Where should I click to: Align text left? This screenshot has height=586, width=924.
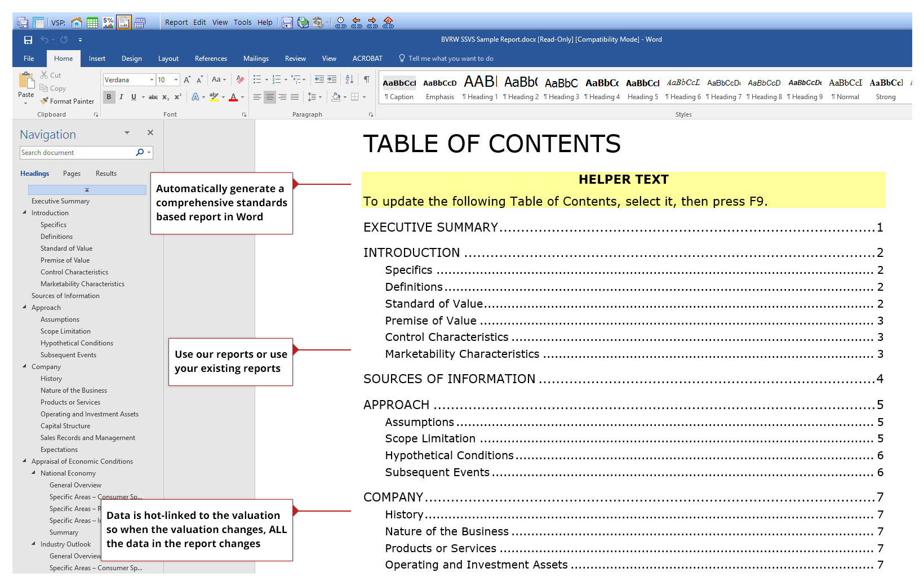click(257, 97)
